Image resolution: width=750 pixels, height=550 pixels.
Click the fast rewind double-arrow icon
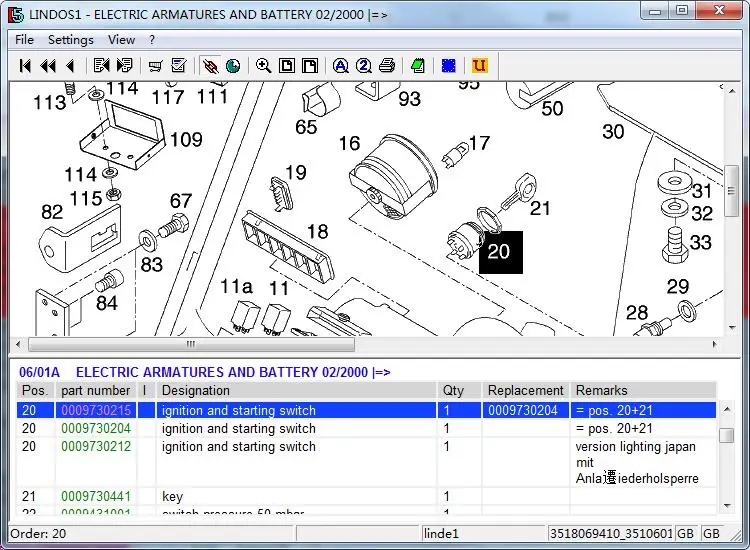48,66
